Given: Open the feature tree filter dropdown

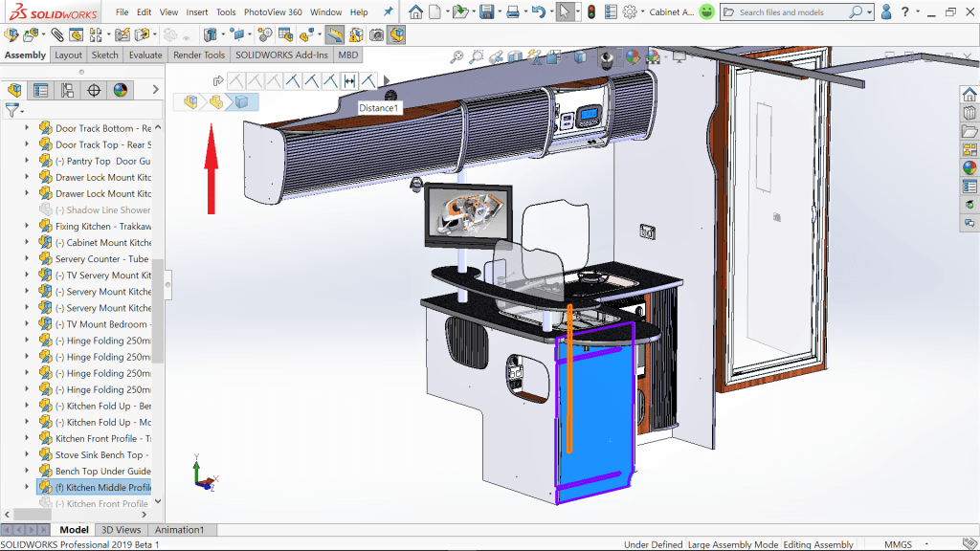Looking at the screenshot, I should (x=13, y=111).
